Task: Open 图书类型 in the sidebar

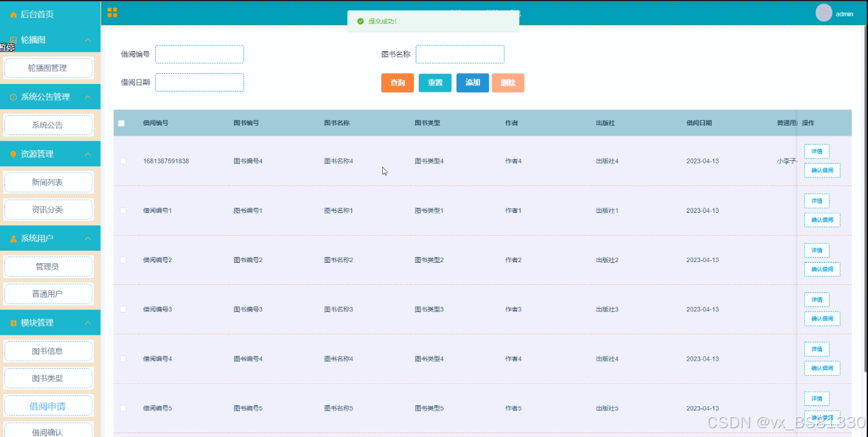Action: pos(49,378)
